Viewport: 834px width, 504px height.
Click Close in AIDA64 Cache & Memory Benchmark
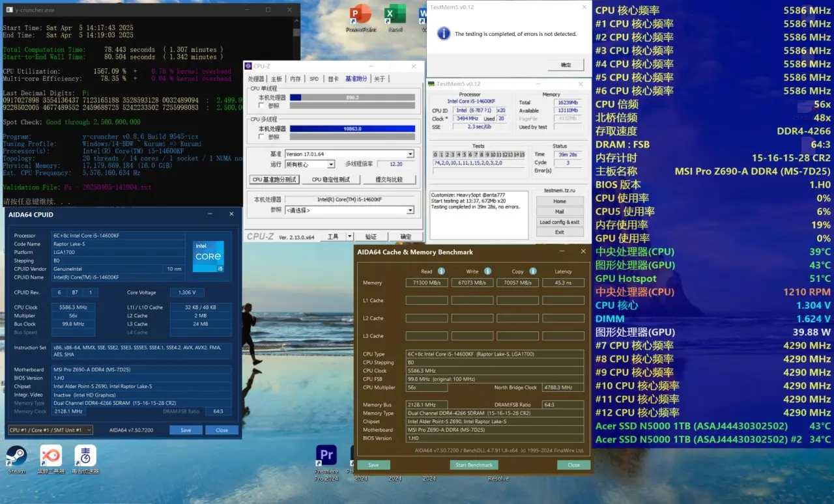pos(573,465)
